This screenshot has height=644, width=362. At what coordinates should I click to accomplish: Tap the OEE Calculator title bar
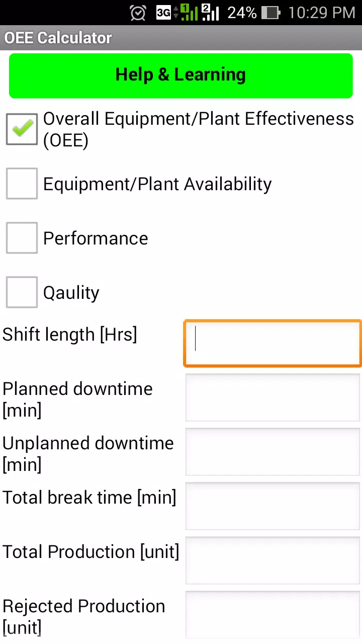[181, 38]
